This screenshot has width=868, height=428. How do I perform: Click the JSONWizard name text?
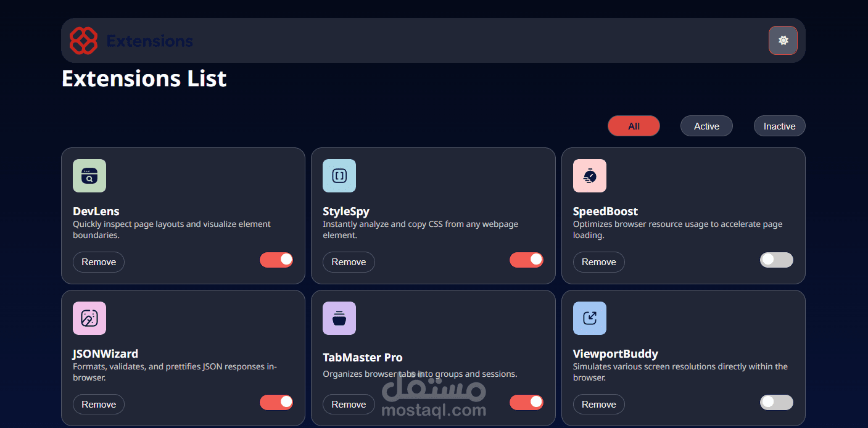[x=105, y=354]
